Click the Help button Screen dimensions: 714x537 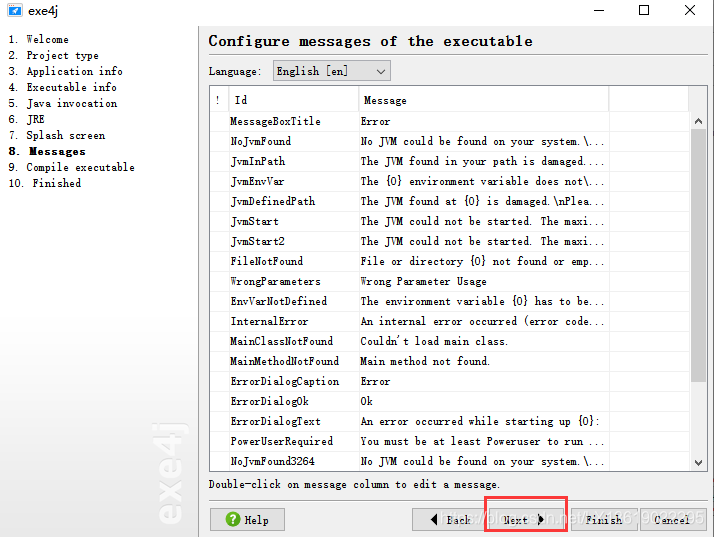247,520
